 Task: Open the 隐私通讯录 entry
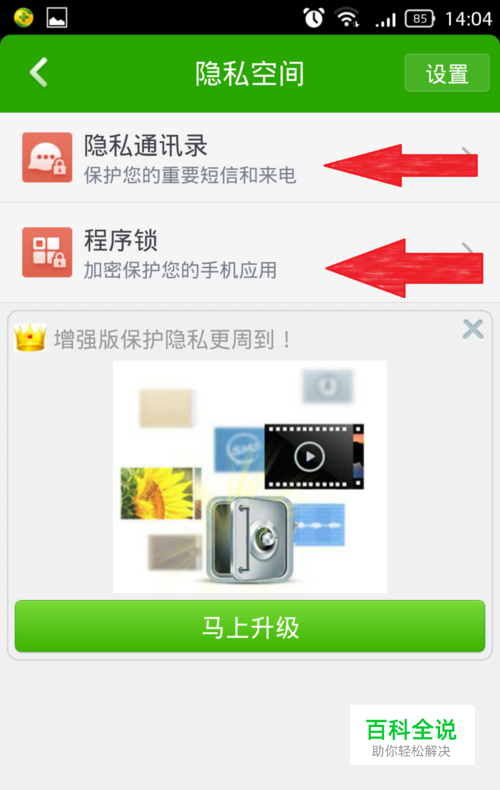(250, 158)
